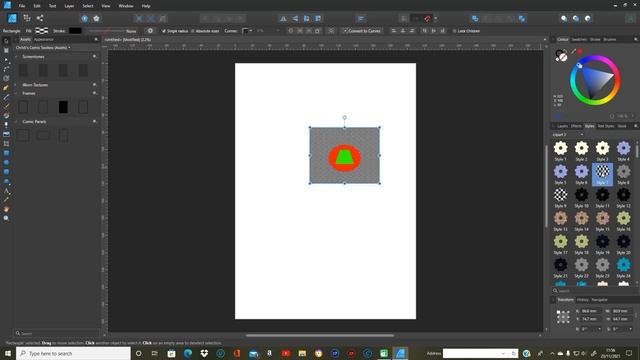Click the Assets search field

tap(56, 333)
